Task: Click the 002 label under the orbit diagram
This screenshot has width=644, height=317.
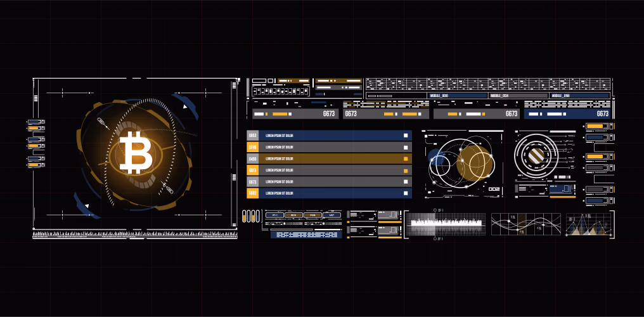Action: (x=493, y=189)
